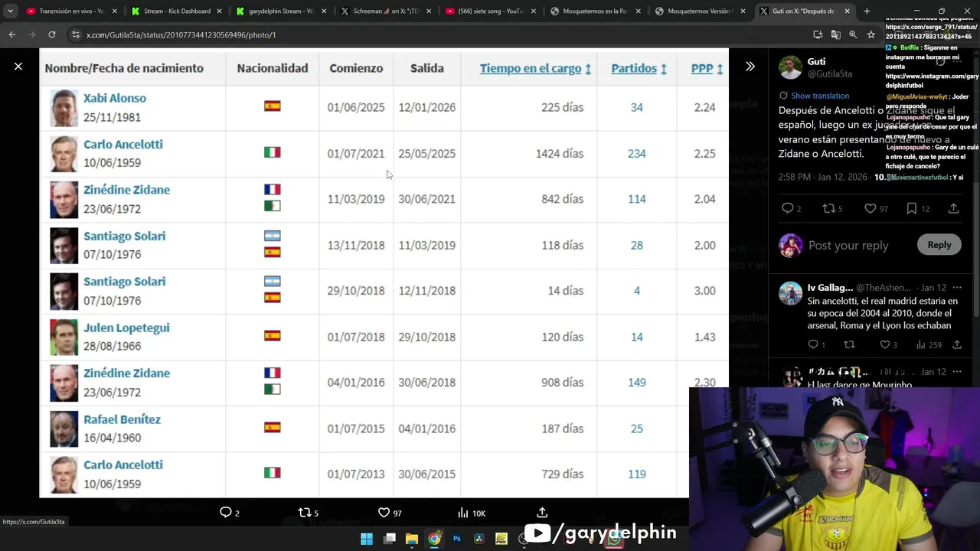Close the photo viewer with X icon

point(18,67)
